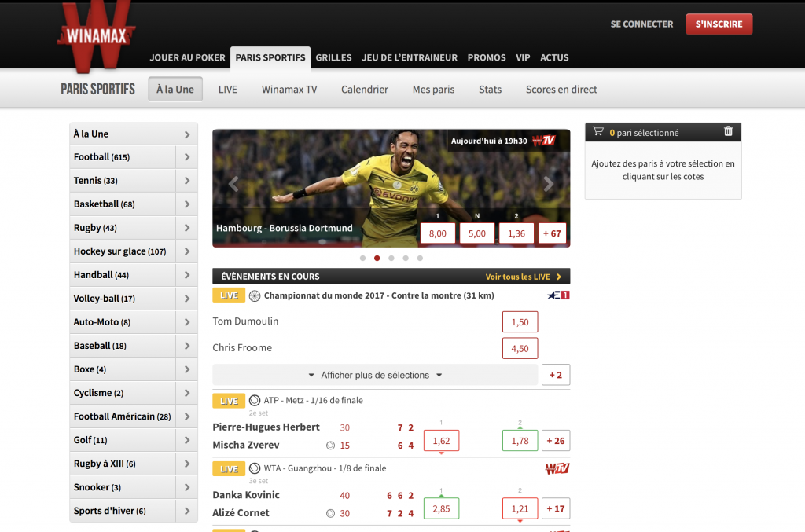Open Voir tous les LIVE link
The height and width of the screenshot is (532, 805).
(x=523, y=277)
